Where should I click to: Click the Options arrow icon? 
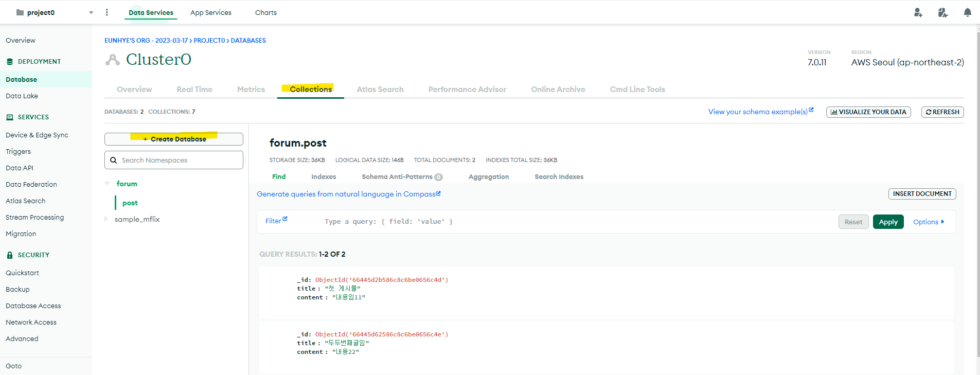point(942,222)
